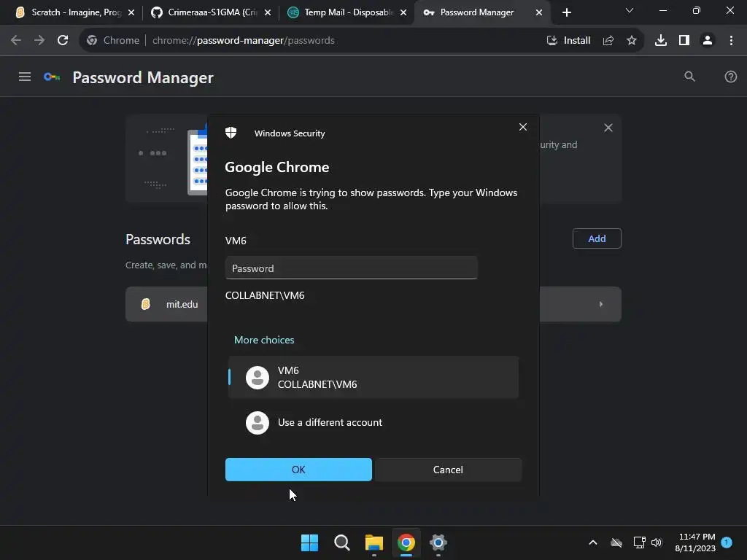
Task: Click the address bar URL
Action: coord(244,41)
